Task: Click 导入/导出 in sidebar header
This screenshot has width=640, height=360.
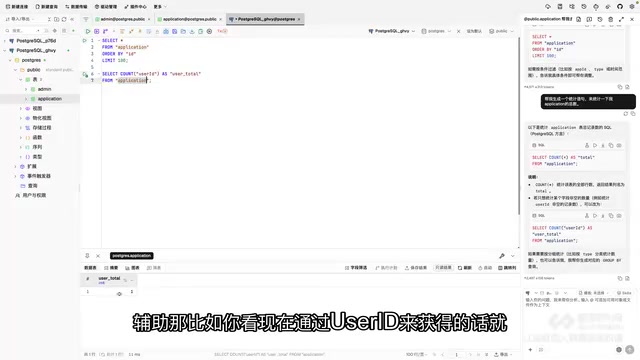Action: coord(20,19)
